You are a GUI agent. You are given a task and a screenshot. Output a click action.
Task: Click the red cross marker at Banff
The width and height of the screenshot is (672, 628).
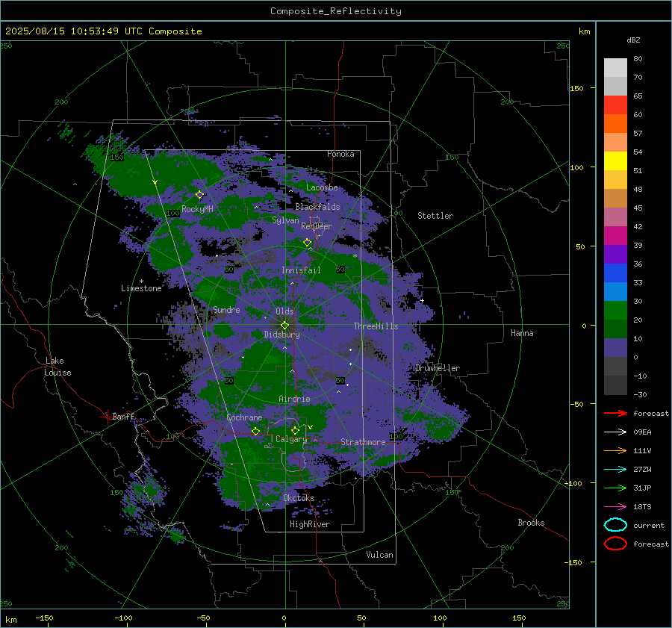coord(107,417)
